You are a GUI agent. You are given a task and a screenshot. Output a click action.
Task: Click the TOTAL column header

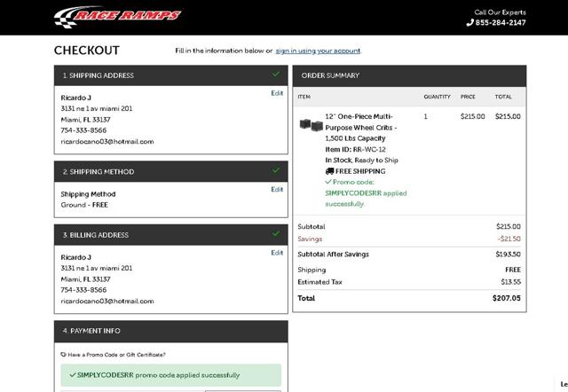(503, 97)
